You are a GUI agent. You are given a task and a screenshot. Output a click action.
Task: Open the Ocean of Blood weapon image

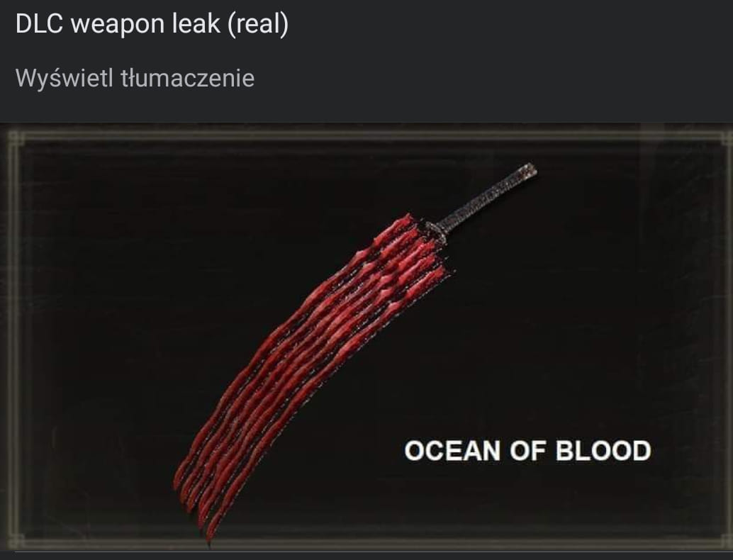366,337
